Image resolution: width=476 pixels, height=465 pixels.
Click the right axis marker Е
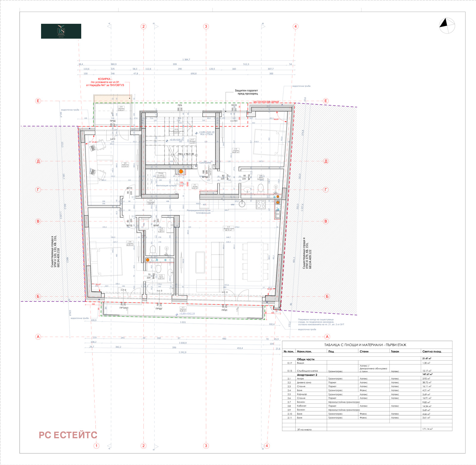[326, 101]
